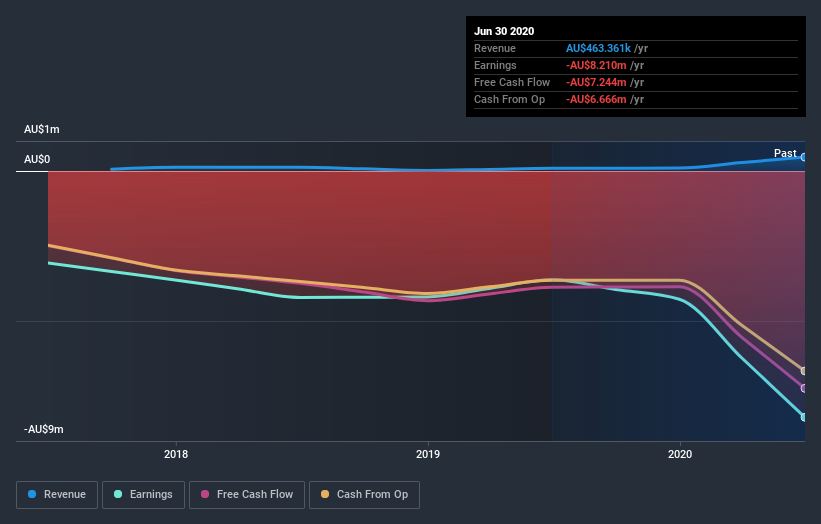Click the 2018 x-axis label
This screenshot has height=524, width=821.
pyautogui.click(x=176, y=454)
